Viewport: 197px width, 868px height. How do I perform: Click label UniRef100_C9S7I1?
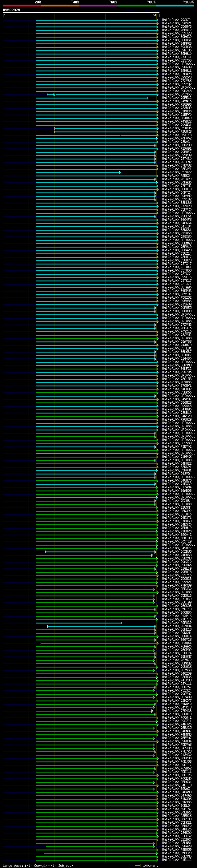click(177, 721)
